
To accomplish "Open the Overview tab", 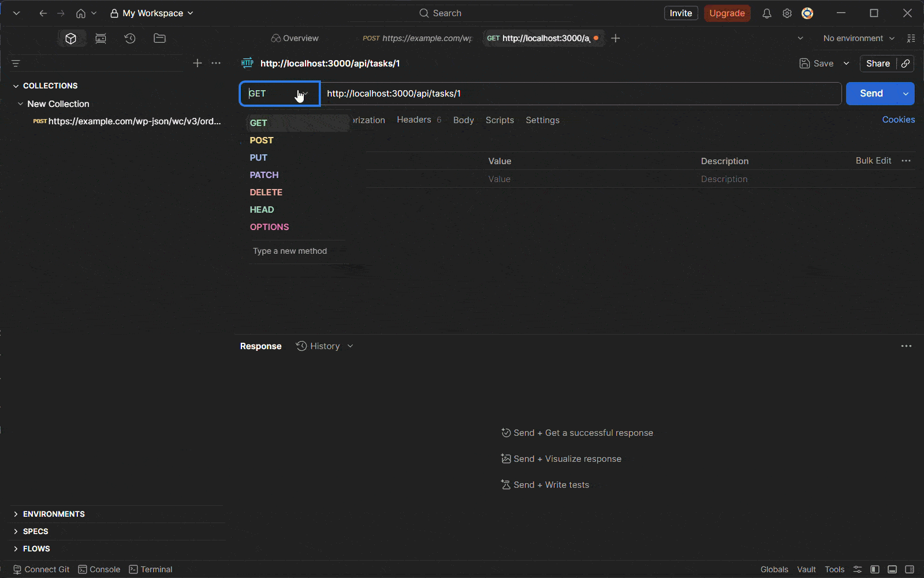I will tap(295, 38).
